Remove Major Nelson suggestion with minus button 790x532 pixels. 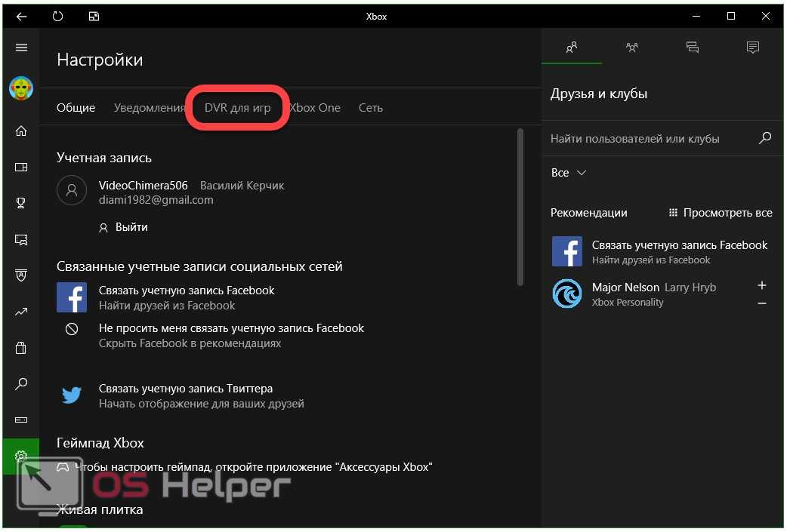[x=762, y=303]
